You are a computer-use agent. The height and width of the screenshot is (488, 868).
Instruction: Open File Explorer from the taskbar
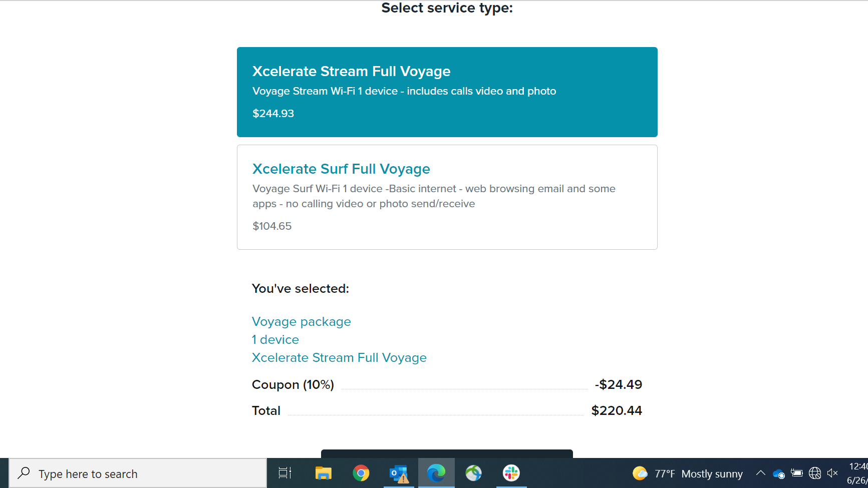(x=323, y=473)
